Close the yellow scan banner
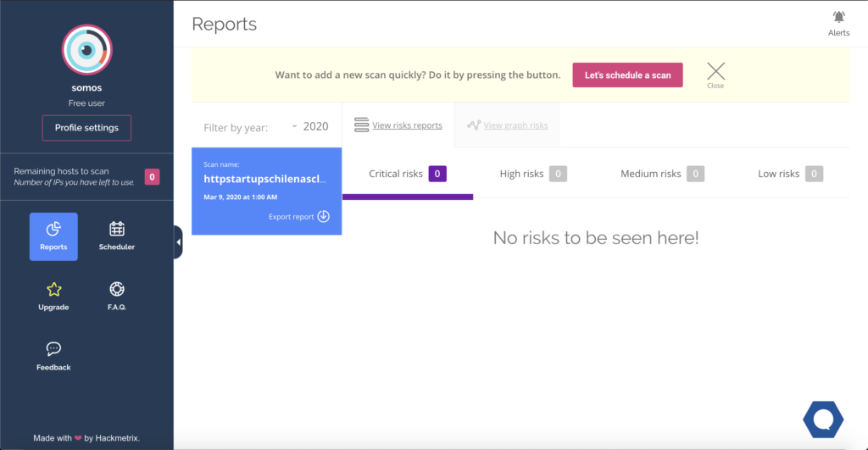868x450 pixels. coord(715,72)
